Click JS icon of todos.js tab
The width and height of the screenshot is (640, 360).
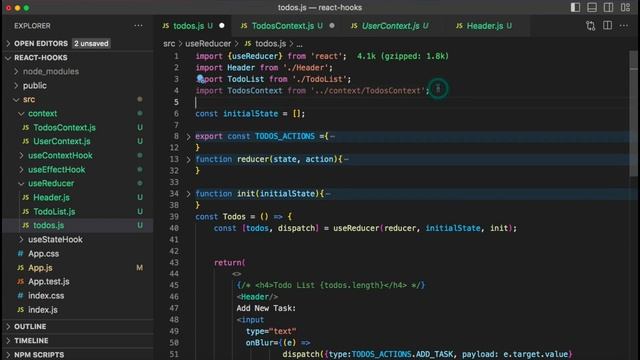[x=166, y=26]
